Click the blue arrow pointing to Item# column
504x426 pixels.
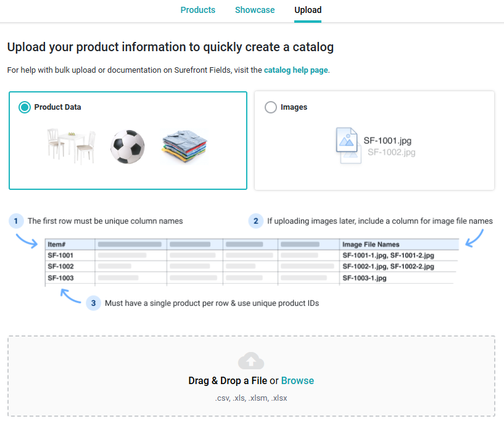click(x=27, y=240)
